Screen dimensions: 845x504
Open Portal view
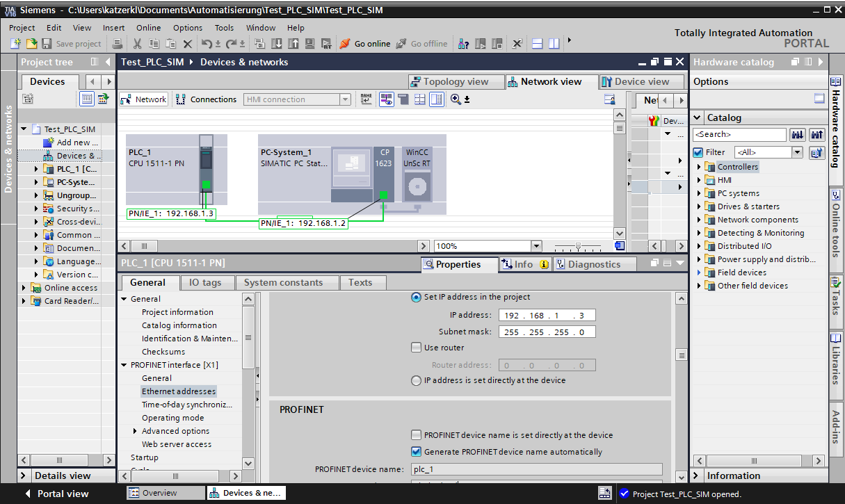click(56, 494)
